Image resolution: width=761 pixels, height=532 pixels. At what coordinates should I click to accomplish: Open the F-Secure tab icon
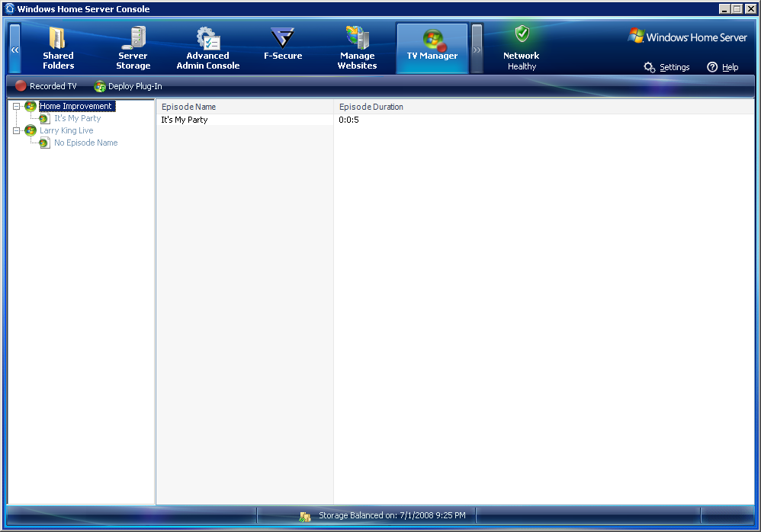[x=282, y=38]
